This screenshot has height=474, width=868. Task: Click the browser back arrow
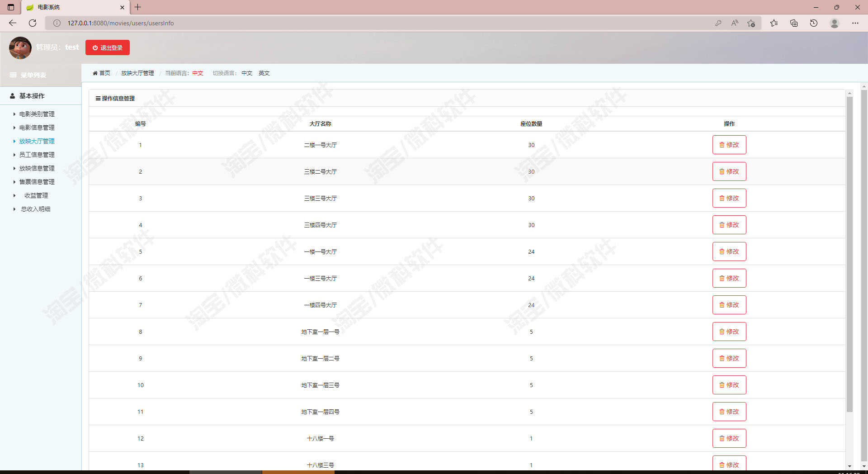coord(13,23)
